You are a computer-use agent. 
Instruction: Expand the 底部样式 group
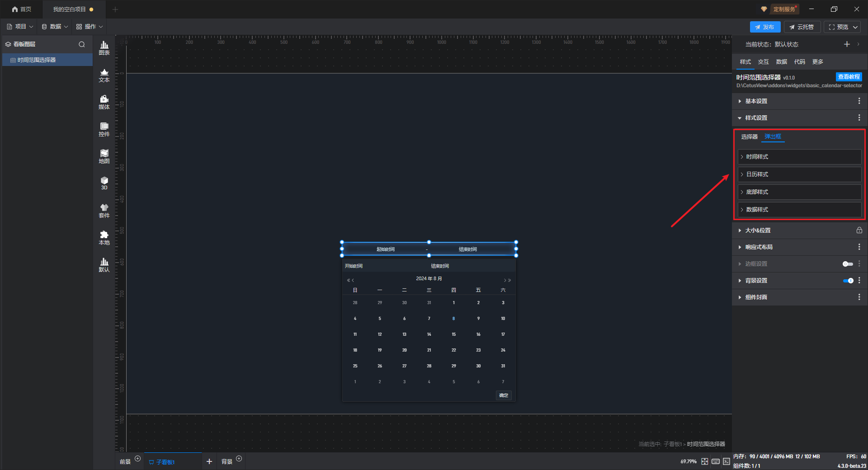pos(799,192)
